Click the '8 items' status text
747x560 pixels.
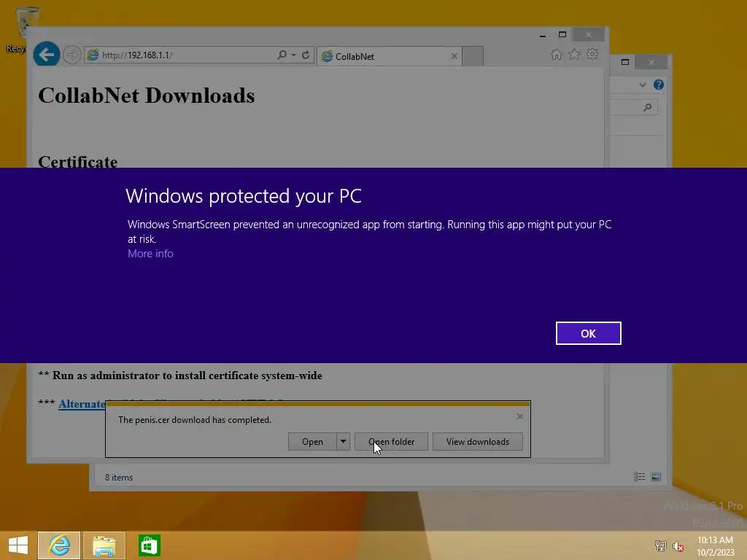point(119,477)
